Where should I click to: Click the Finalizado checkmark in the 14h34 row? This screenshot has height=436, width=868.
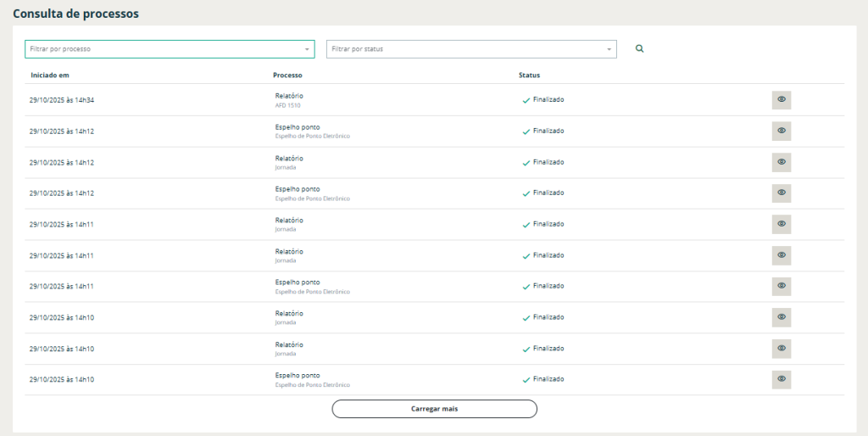pyautogui.click(x=526, y=100)
